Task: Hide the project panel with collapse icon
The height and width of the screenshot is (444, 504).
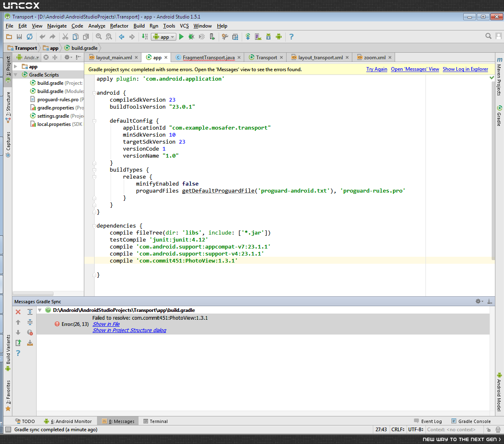Action: coord(78,58)
